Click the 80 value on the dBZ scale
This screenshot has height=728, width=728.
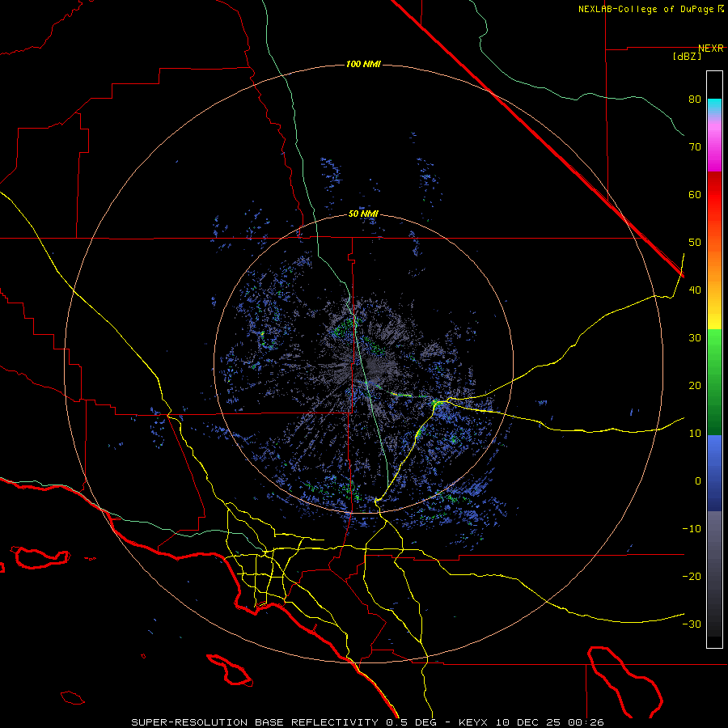(x=695, y=99)
